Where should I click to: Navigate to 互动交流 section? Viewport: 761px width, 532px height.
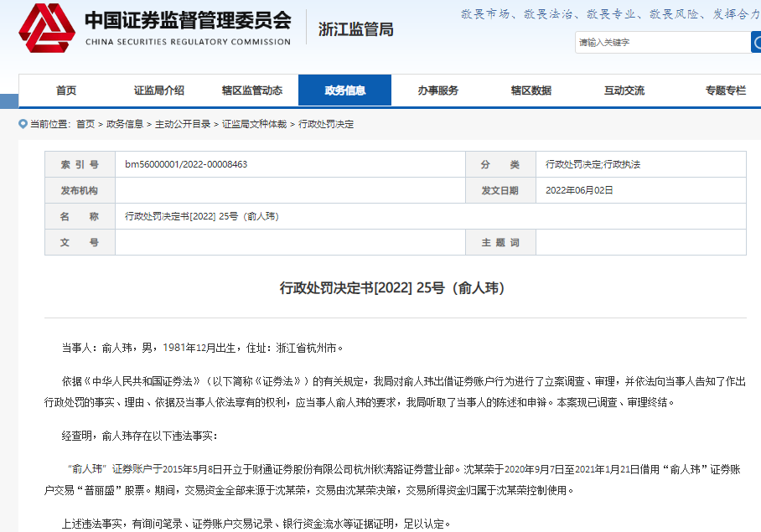(x=624, y=90)
